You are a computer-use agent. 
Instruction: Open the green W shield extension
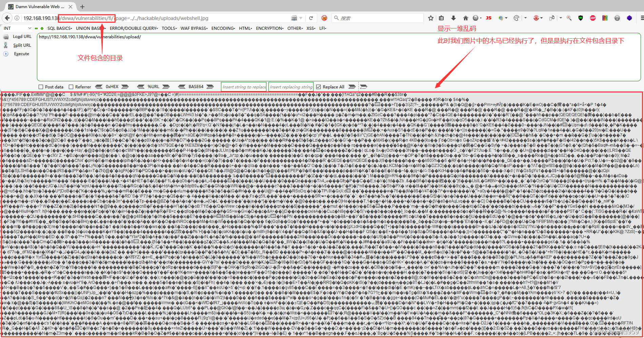pos(581,18)
